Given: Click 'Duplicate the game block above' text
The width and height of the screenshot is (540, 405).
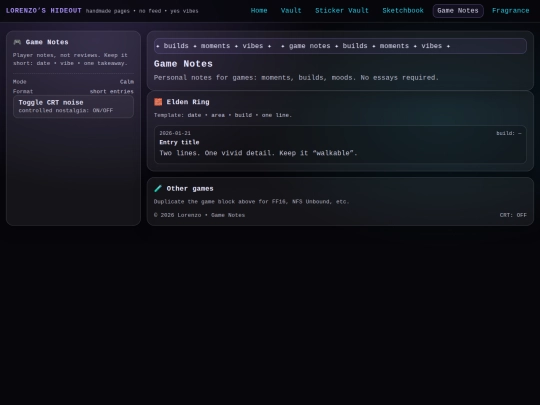Looking at the screenshot, I should [251, 202].
